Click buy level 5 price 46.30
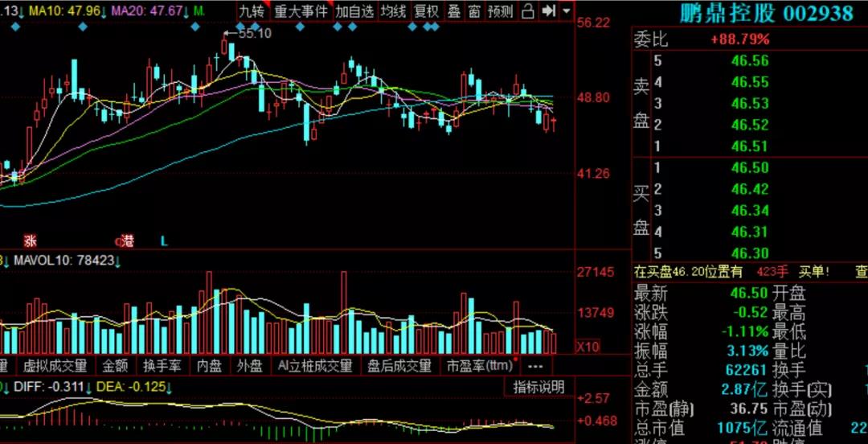The width and height of the screenshot is (868, 444). (750, 253)
